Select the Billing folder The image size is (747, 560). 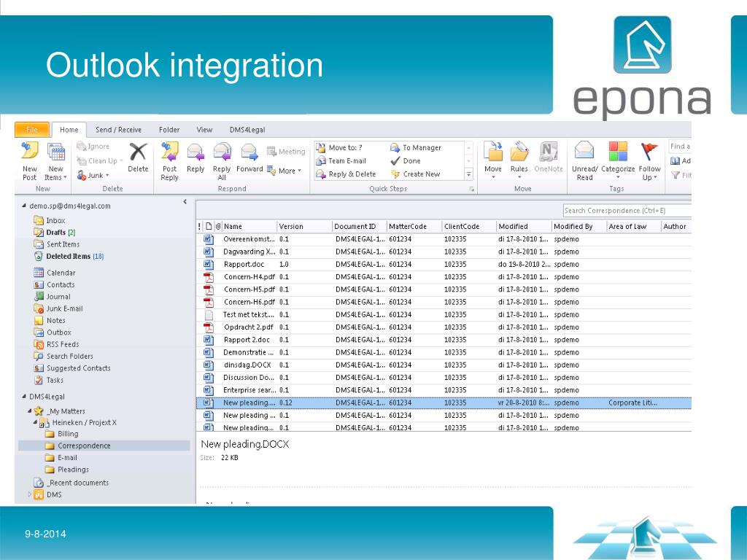tap(62, 434)
